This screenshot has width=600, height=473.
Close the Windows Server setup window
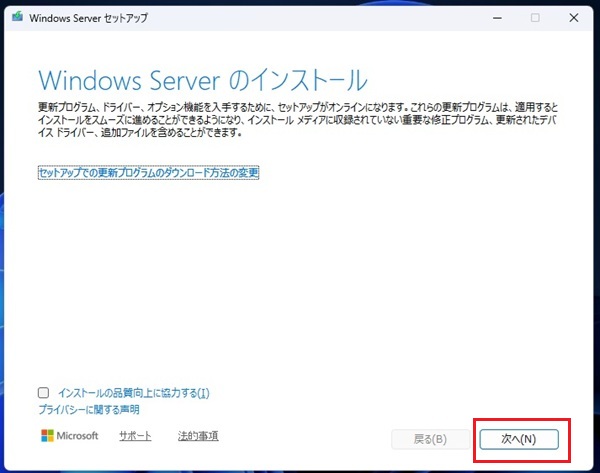(x=573, y=17)
